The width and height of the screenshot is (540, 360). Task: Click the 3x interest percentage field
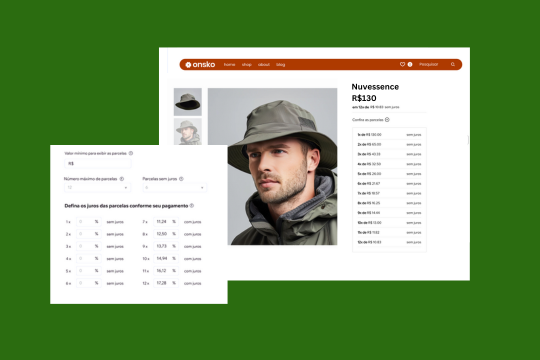tap(89, 246)
